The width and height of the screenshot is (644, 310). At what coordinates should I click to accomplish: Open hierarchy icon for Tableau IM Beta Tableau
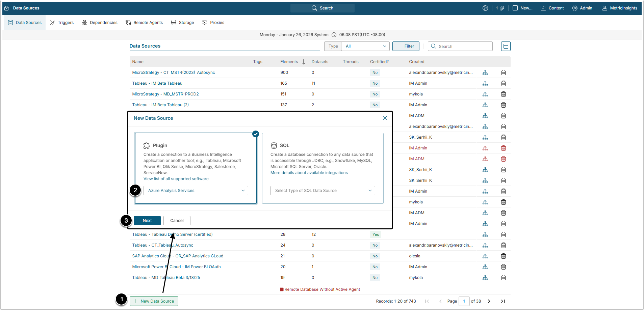point(485,83)
